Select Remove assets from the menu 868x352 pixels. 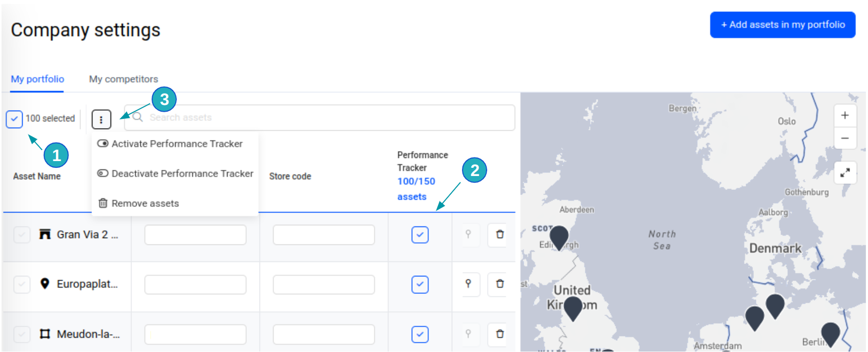(145, 204)
